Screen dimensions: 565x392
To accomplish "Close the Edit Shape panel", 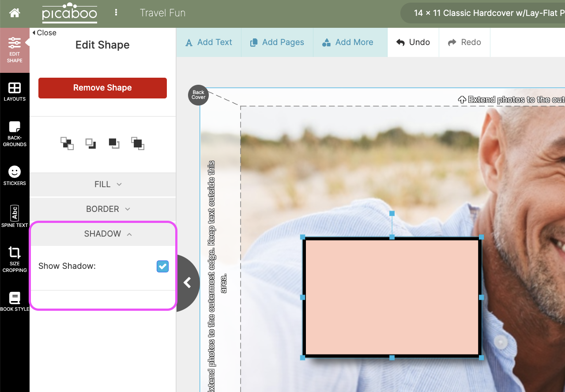I will pos(44,33).
